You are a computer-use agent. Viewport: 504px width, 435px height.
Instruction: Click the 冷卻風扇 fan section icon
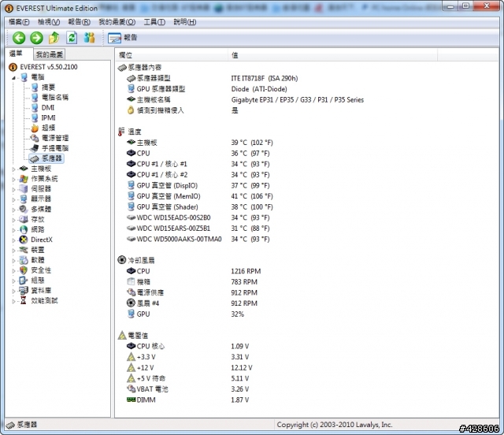[x=121, y=260]
